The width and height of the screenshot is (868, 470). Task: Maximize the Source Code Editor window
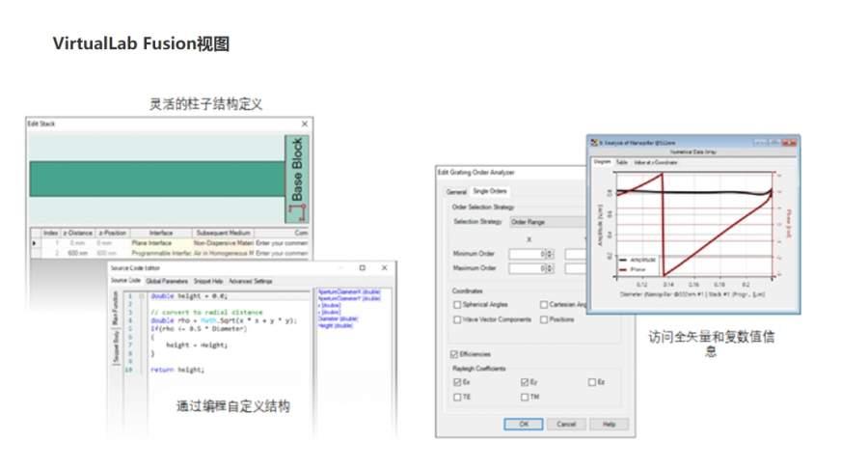coord(362,267)
